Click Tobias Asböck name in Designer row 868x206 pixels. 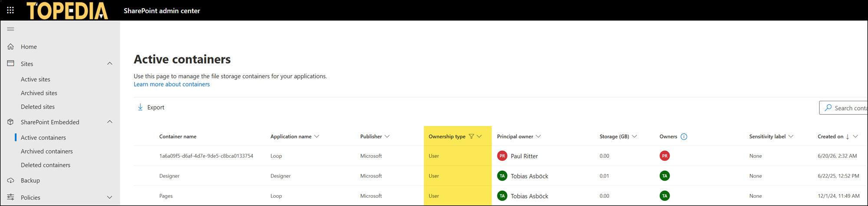point(529,176)
